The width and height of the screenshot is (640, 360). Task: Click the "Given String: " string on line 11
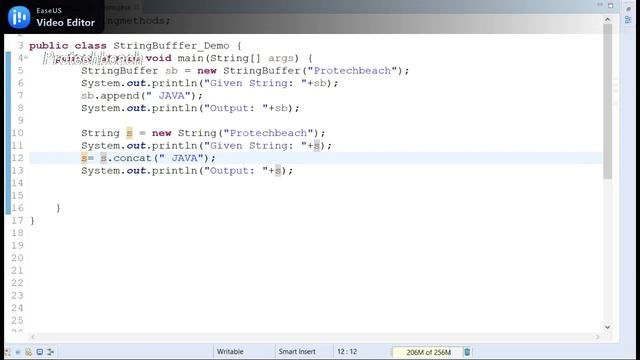[256, 146]
